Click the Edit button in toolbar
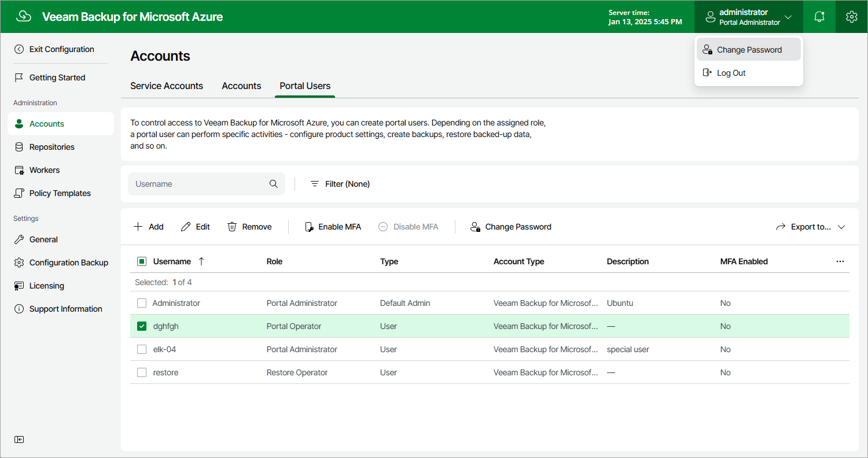868x458 pixels. click(x=196, y=227)
